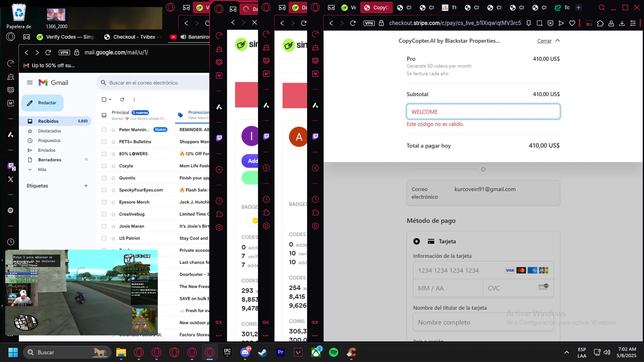
Task: Click the card number field
Action: point(483,271)
